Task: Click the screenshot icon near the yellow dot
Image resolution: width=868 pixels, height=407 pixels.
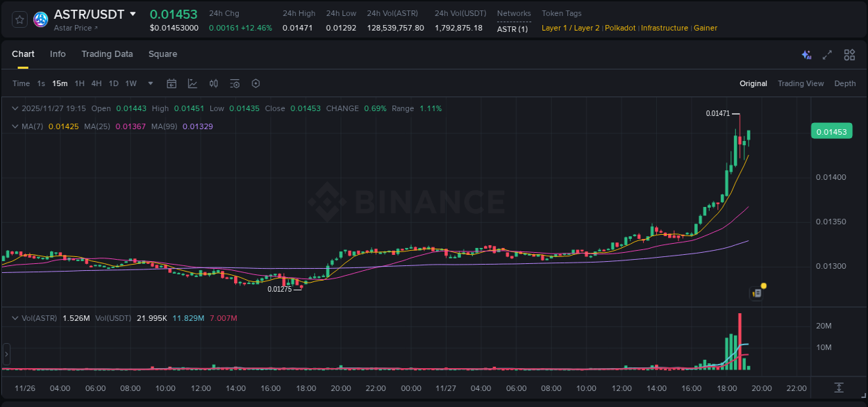Action: point(756,293)
